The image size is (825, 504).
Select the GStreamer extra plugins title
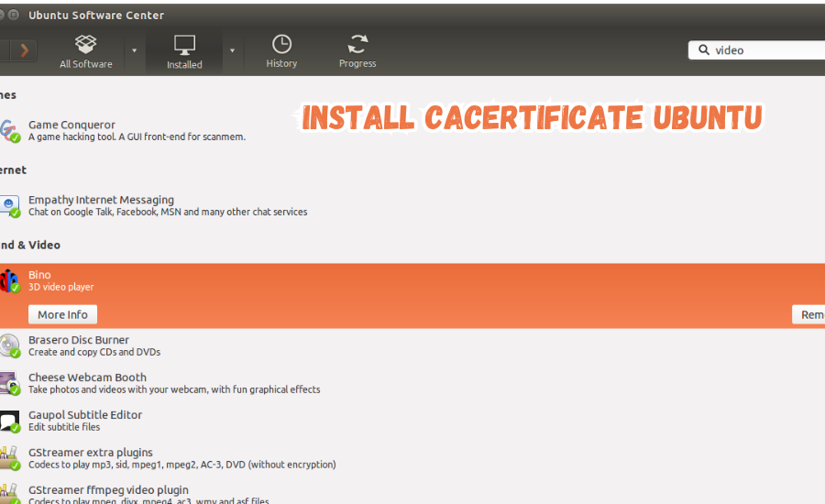[91, 453]
